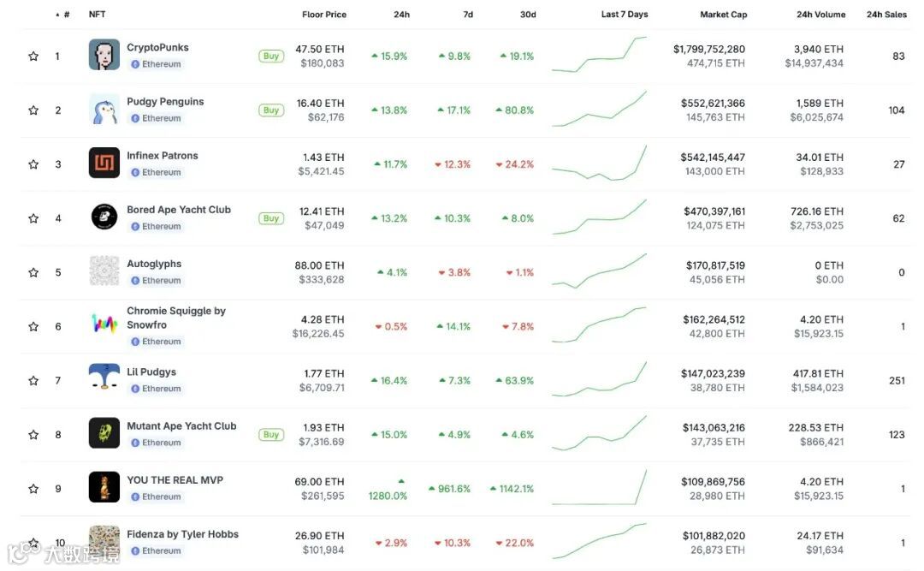Click the Buy button for CryptoPunks
924x571 pixels.
click(271, 57)
